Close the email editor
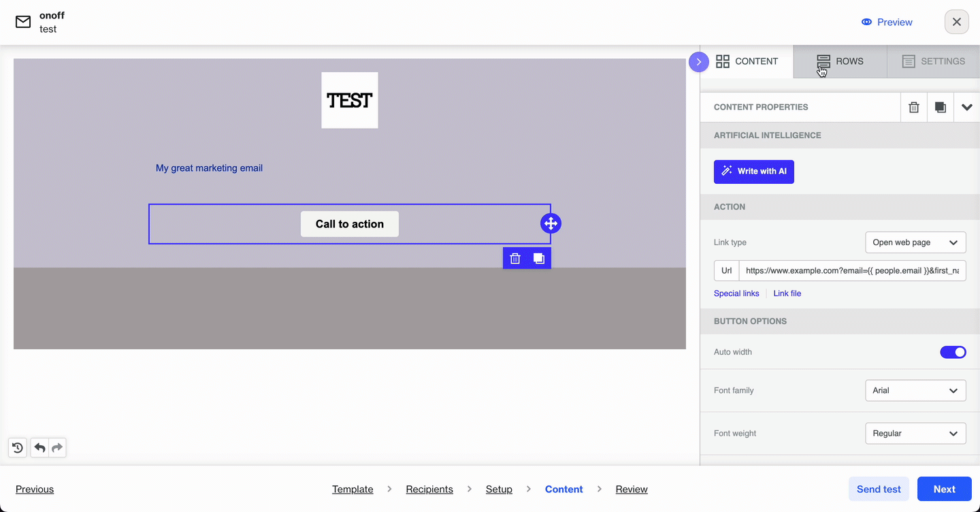 click(x=956, y=22)
